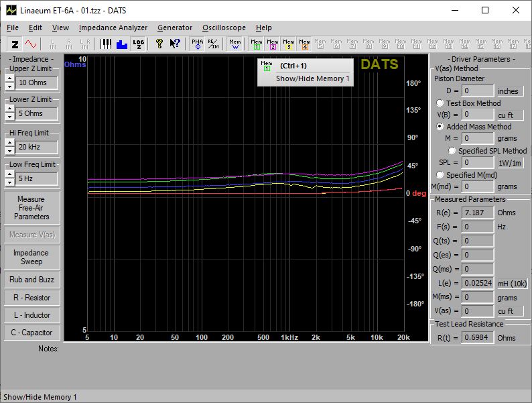Increase the Upper Z Limit with up arrow
The height and width of the screenshot is (403, 532).
(10, 78)
